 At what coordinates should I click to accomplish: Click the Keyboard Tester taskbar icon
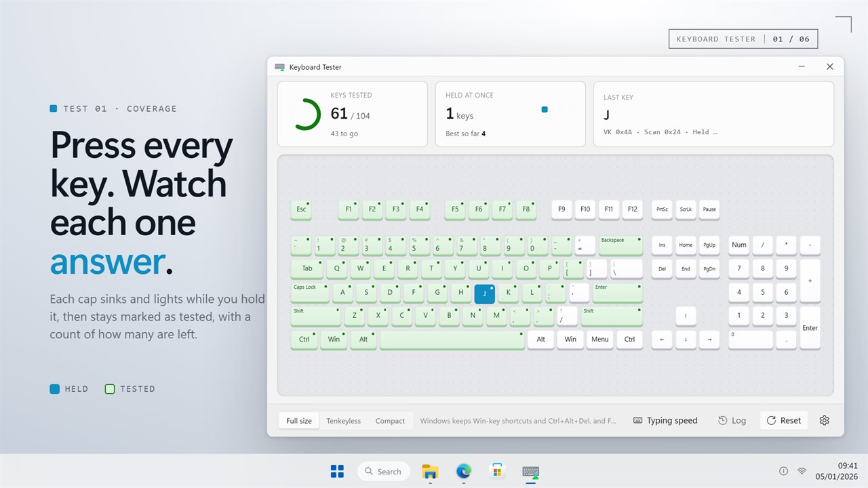[531, 472]
